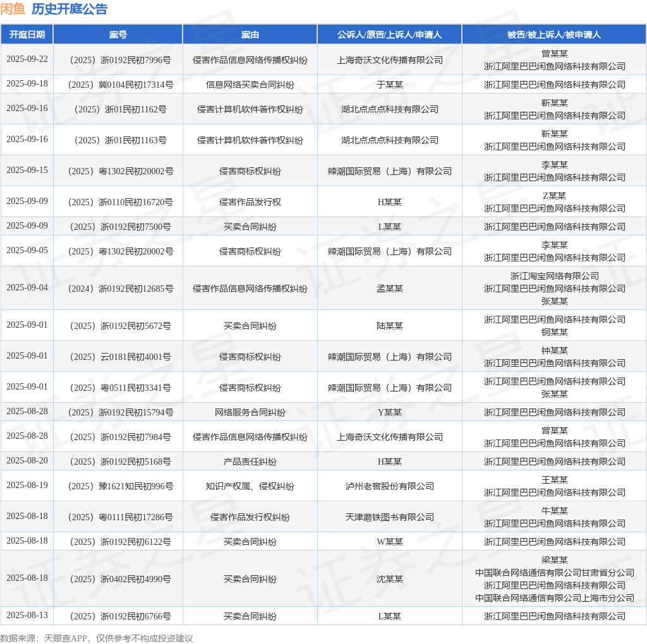Click plaintiff 天津磨铁图书有限公司
The image size is (647, 644).
click(389, 517)
